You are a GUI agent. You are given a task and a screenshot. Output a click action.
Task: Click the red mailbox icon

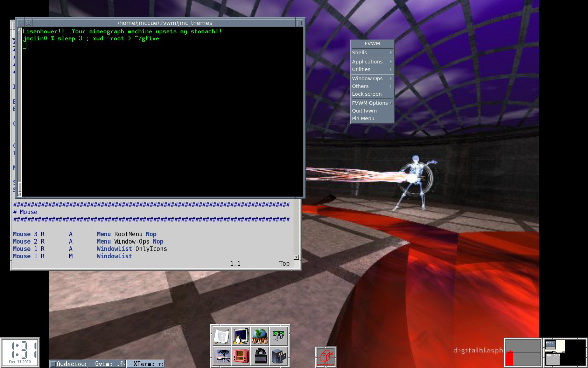pyautogui.click(x=326, y=357)
